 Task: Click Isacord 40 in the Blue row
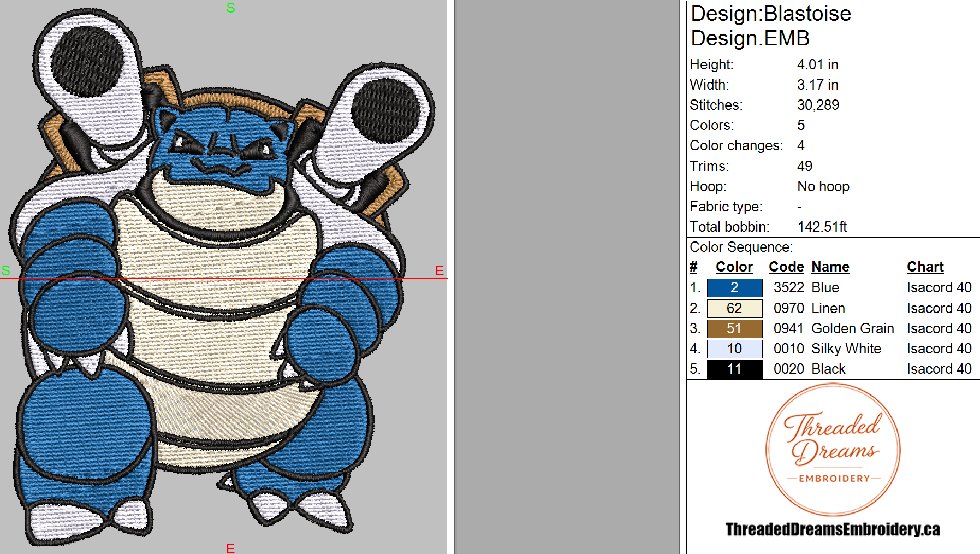click(x=939, y=287)
